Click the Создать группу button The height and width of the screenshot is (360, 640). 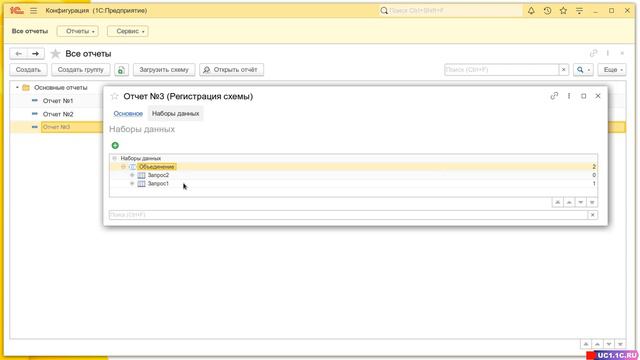point(80,70)
